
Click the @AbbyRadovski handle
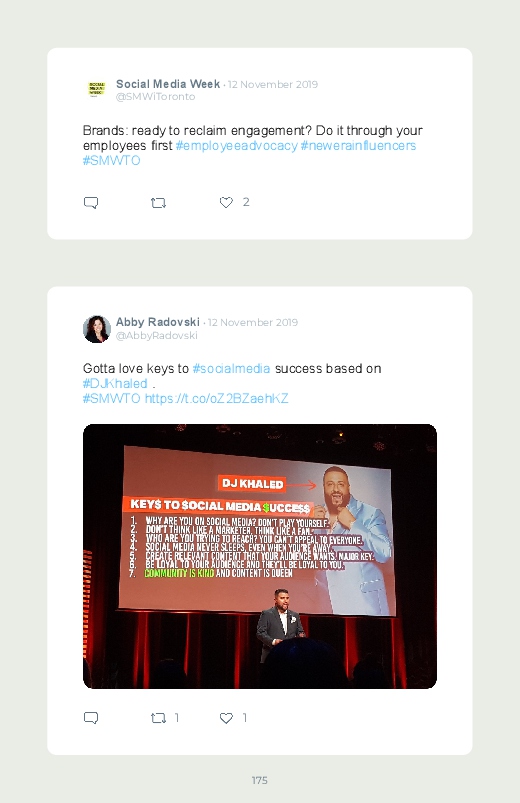157,335
